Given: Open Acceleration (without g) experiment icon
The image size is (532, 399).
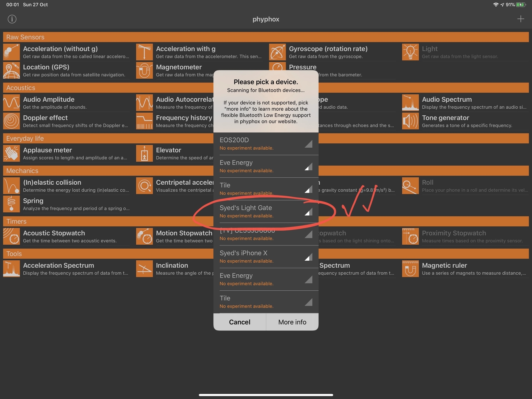Looking at the screenshot, I should [x=11, y=52].
